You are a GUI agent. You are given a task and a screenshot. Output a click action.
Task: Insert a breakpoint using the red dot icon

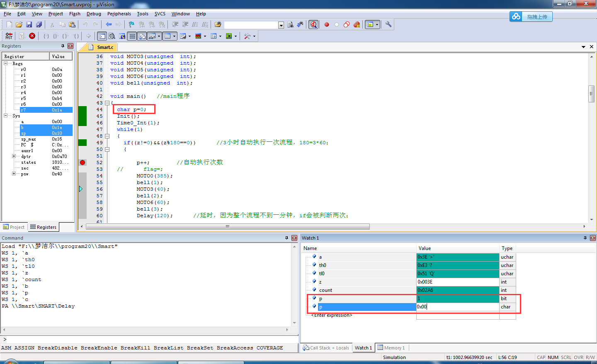coord(327,25)
